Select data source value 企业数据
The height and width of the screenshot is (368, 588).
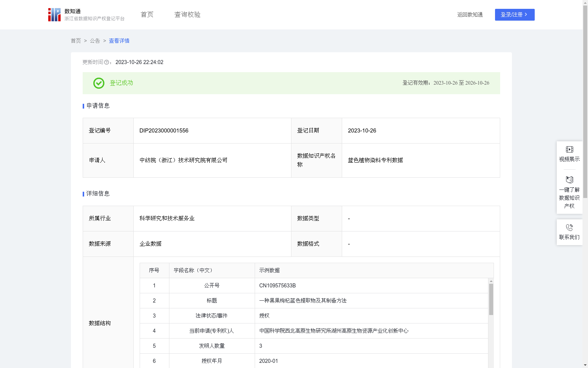click(x=150, y=244)
